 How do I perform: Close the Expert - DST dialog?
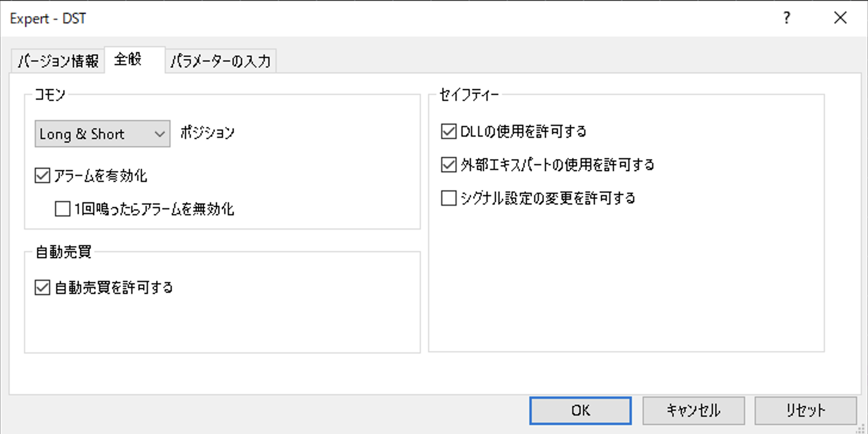coord(840,18)
